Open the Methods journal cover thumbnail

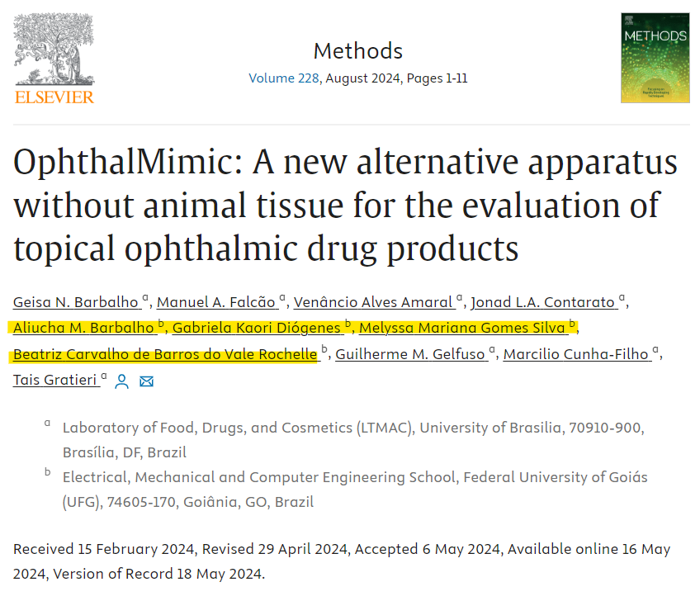(x=655, y=58)
